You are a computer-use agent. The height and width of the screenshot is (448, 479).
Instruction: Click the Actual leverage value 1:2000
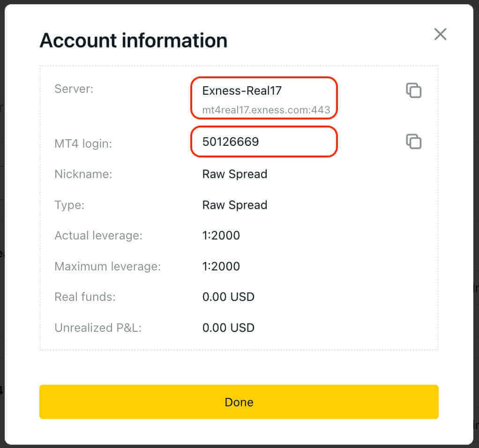pyautogui.click(x=221, y=235)
